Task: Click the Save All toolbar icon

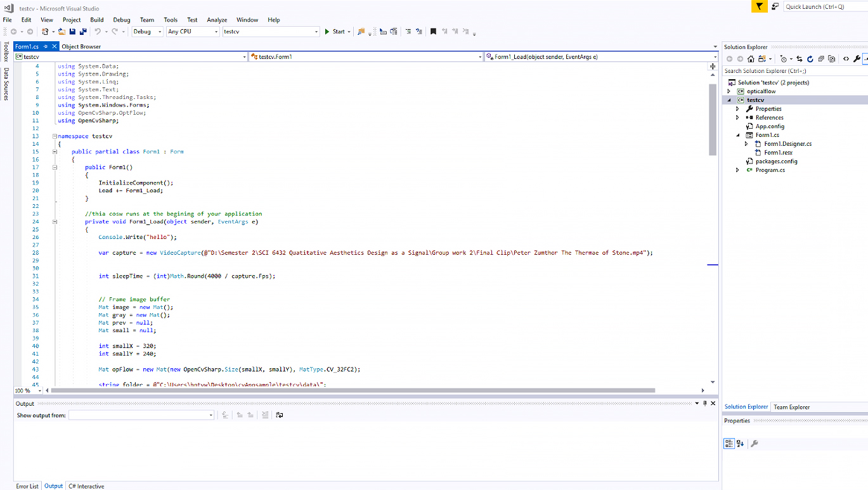Action: (x=83, y=31)
